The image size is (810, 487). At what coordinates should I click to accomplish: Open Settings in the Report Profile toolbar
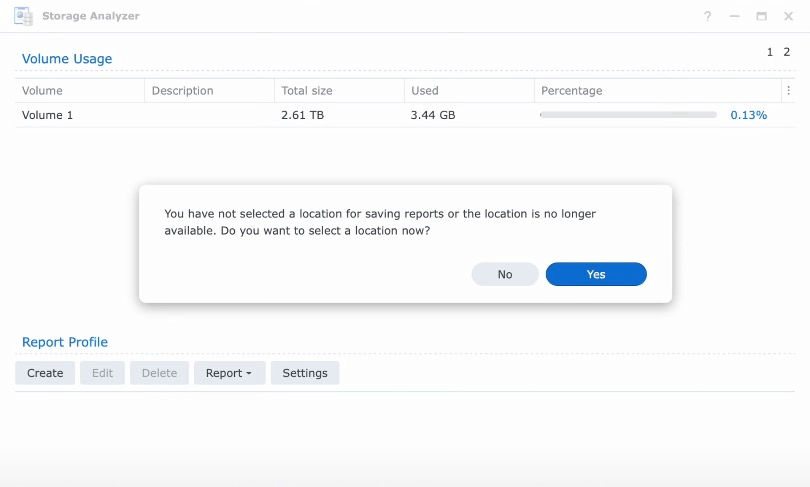click(x=305, y=373)
